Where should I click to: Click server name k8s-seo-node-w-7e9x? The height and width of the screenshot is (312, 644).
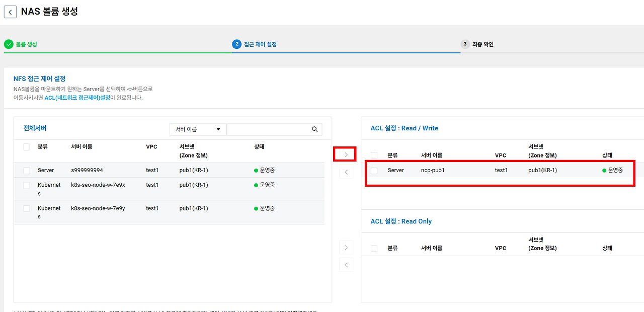(98, 185)
